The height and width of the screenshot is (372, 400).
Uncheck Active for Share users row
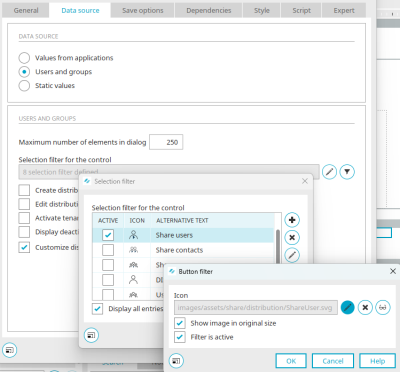point(108,235)
